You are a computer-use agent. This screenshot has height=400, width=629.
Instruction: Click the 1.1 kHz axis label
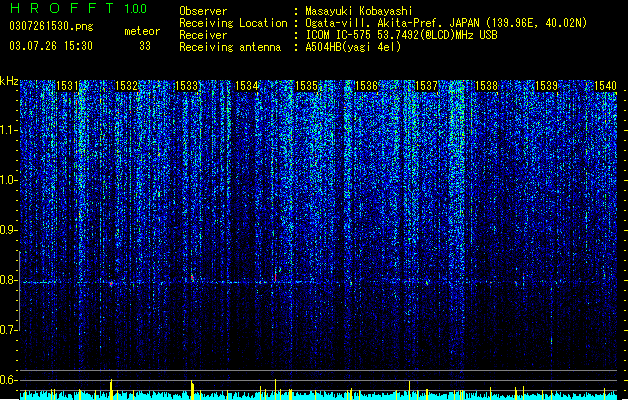point(9,130)
